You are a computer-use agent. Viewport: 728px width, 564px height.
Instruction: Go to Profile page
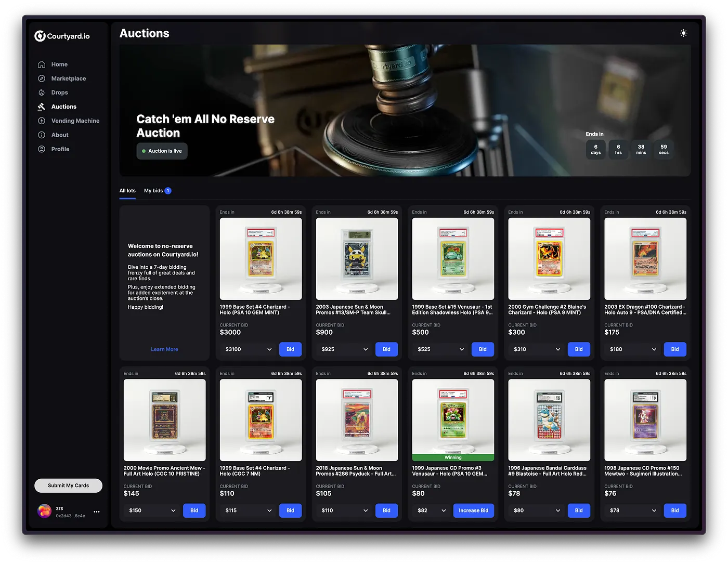coord(53,149)
